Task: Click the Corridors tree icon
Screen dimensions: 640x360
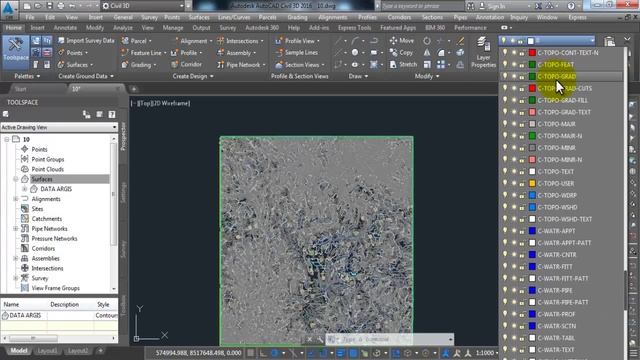Action: coord(24,248)
